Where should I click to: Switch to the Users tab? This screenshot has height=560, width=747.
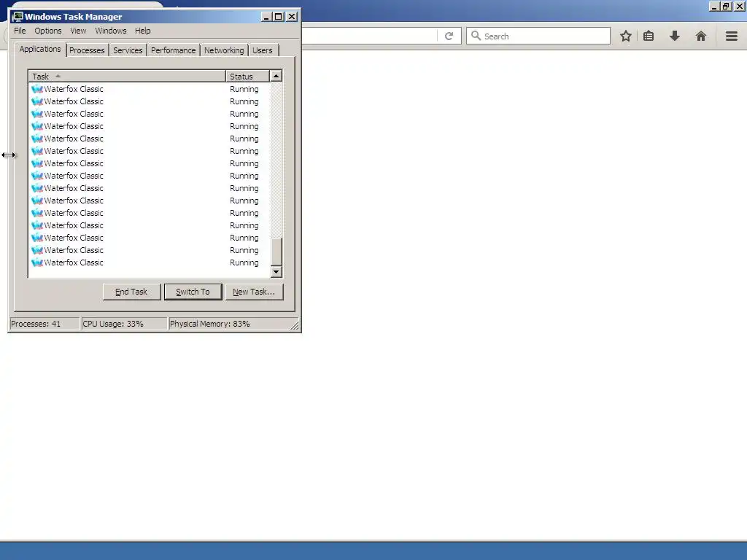click(263, 50)
